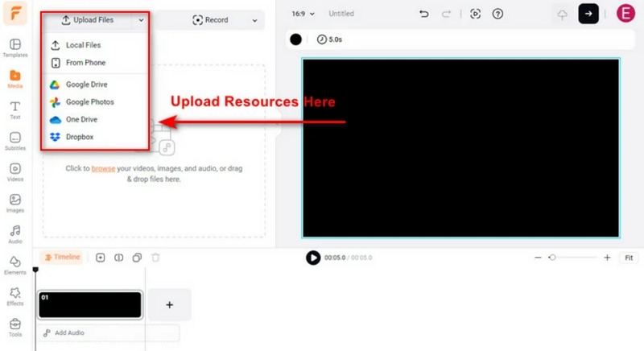Click the timeline playhead marker

point(35,270)
